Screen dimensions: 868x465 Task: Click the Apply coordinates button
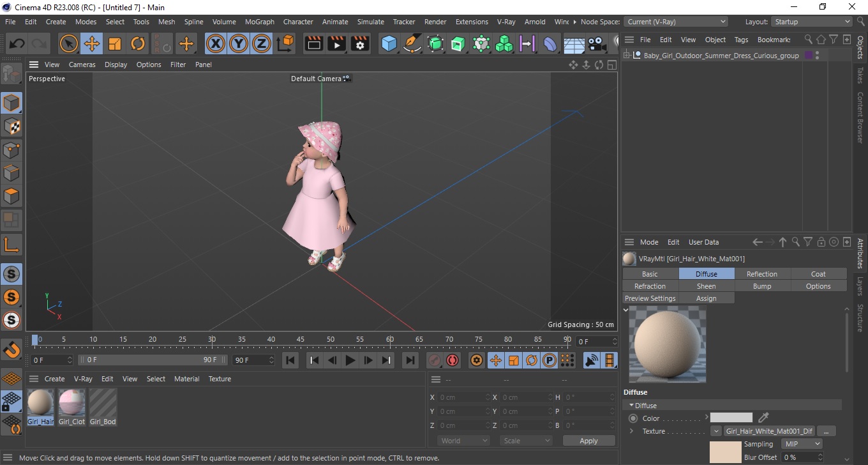[588, 441]
